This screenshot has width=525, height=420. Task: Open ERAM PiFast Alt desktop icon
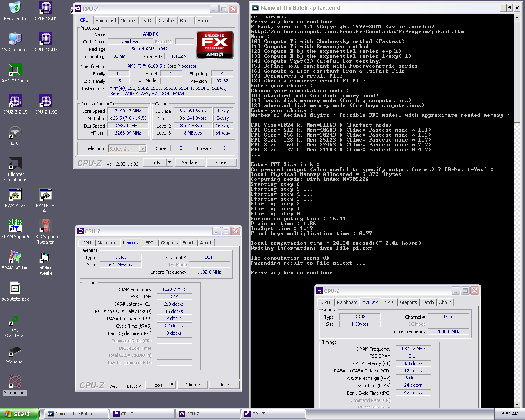pyautogui.click(x=46, y=201)
